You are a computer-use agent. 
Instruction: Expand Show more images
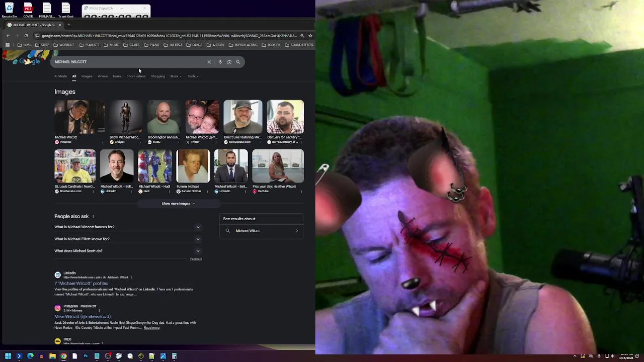coord(179,204)
